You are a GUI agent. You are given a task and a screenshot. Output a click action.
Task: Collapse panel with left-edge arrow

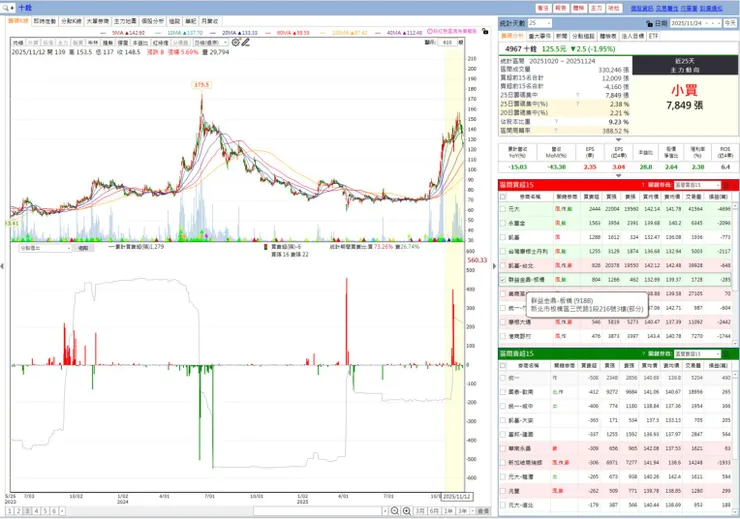click(x=2, y=267)
